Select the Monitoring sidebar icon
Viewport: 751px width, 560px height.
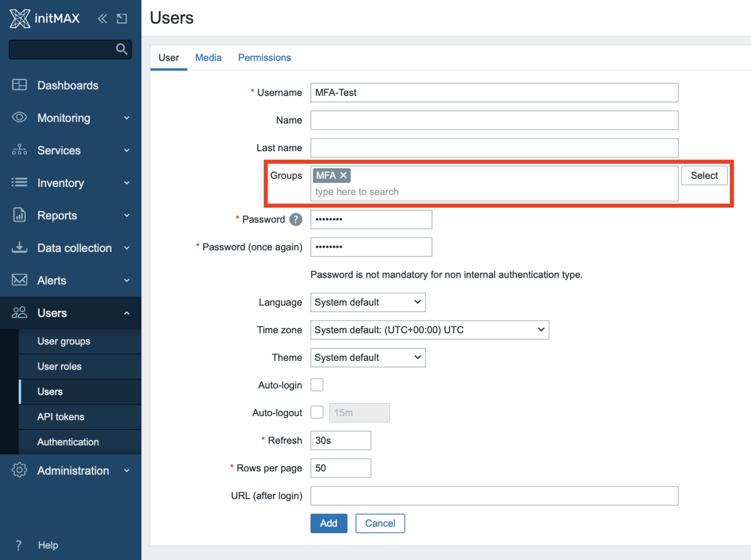(20, 117)
